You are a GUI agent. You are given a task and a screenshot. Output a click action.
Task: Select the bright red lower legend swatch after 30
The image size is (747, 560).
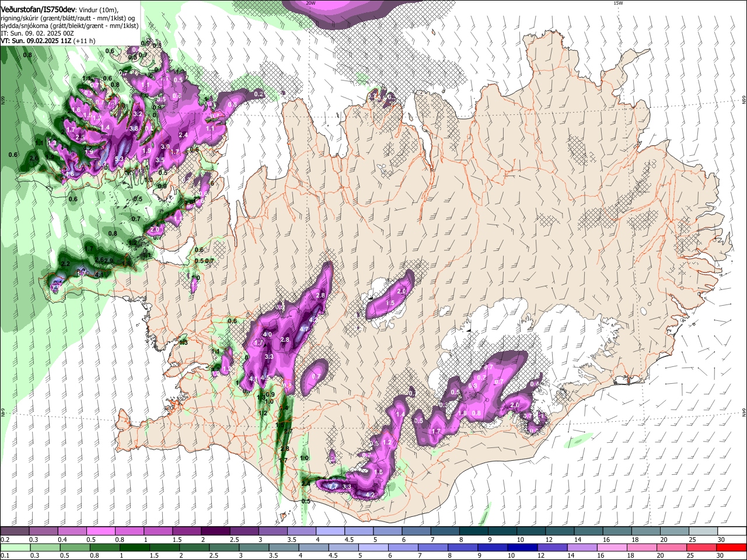click(x=732, y=547)
